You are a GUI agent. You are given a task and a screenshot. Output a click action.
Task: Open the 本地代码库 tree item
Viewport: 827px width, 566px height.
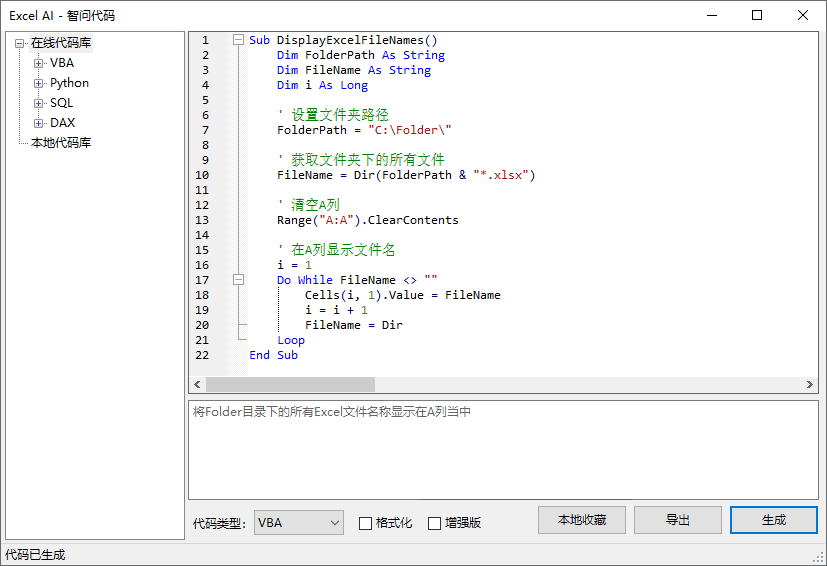pyautogui.click(x=61, y=142)
